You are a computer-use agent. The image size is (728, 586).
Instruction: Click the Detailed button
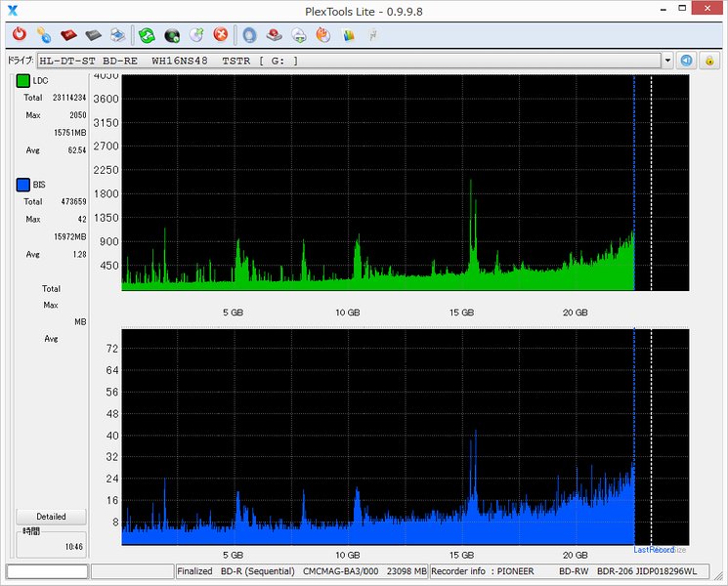tap(51, 517)
